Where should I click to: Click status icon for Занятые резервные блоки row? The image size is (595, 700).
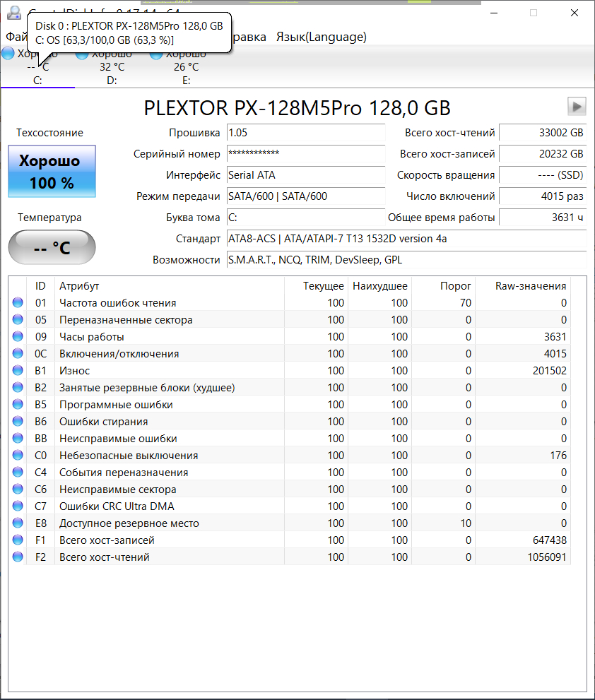point(18,388)
